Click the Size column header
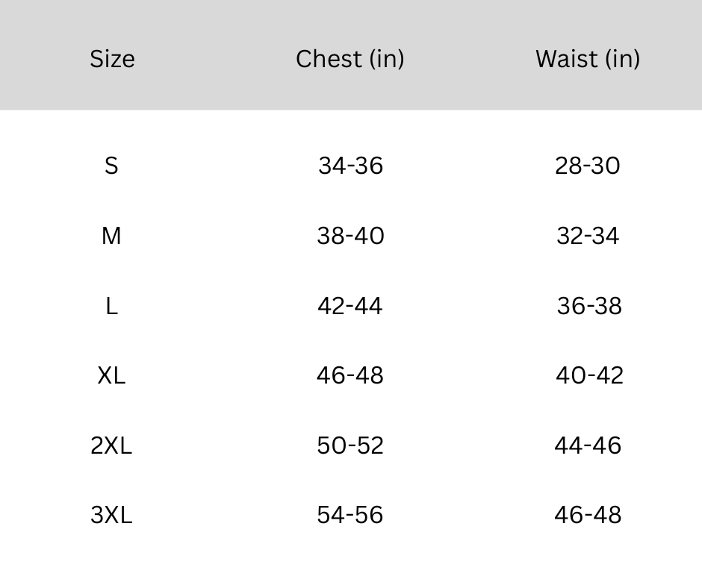 coord(112,59)
